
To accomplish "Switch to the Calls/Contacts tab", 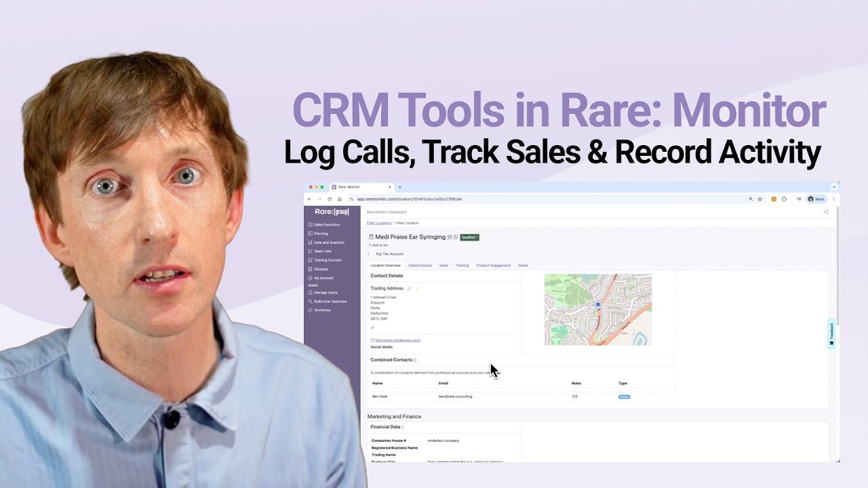I will tap(420, 266).
